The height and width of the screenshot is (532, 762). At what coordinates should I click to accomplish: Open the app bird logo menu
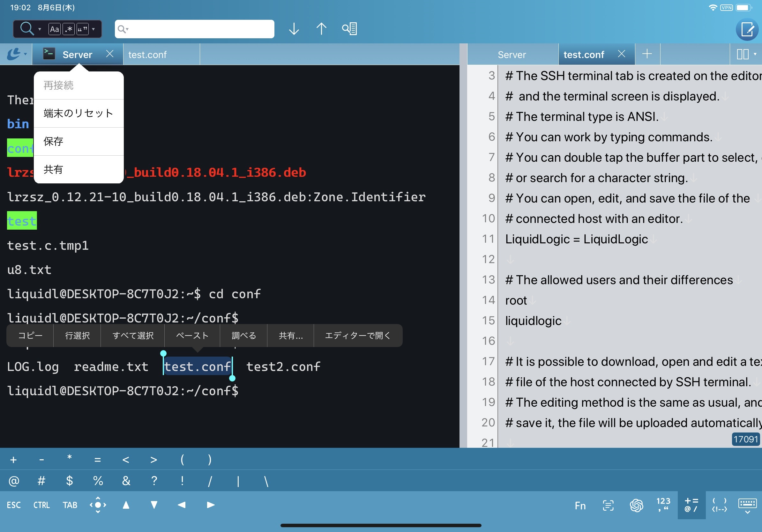click(x=16, y=54)
